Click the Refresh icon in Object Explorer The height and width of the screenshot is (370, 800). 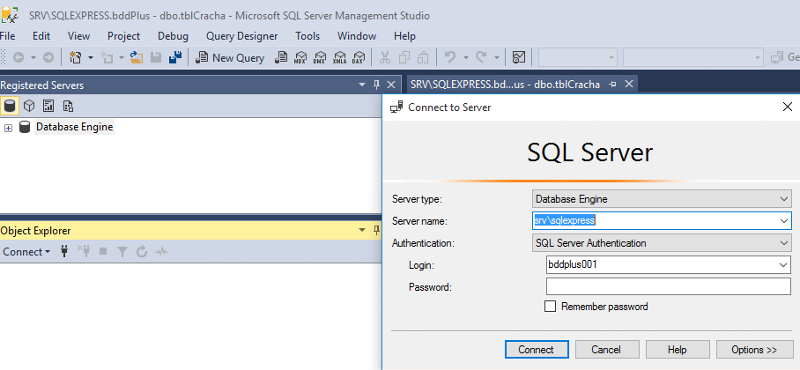coord(142,252)
